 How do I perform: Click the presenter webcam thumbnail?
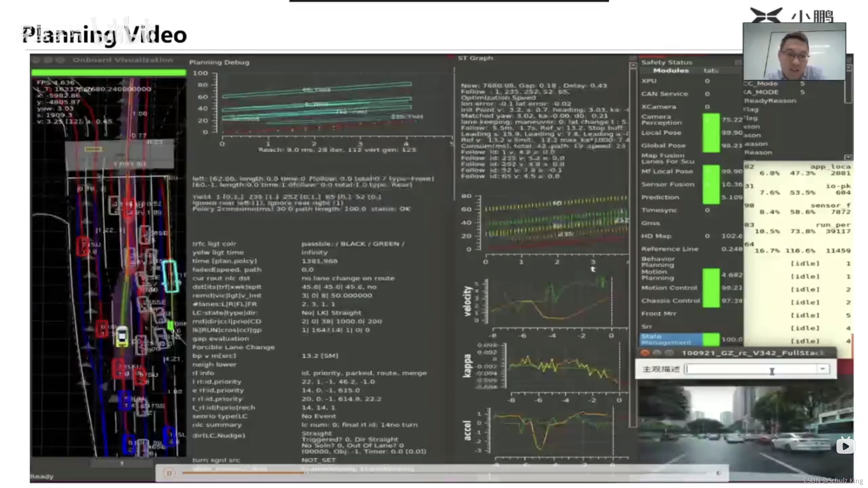point(794,52)
